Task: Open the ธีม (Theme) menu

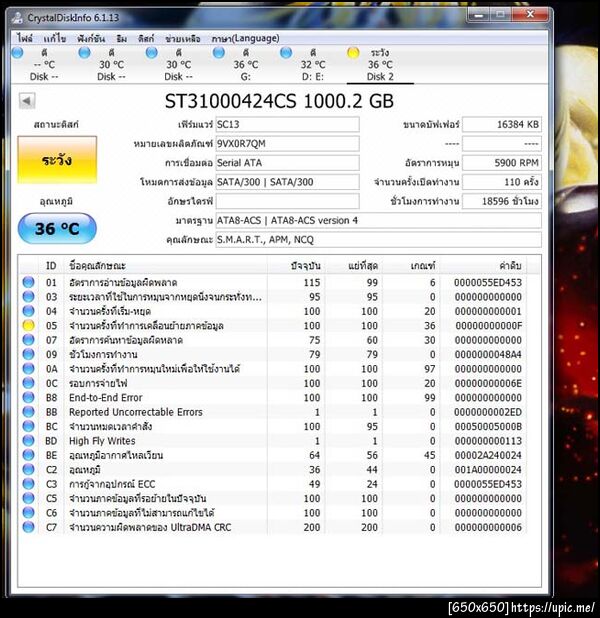Action: (122, 38)
